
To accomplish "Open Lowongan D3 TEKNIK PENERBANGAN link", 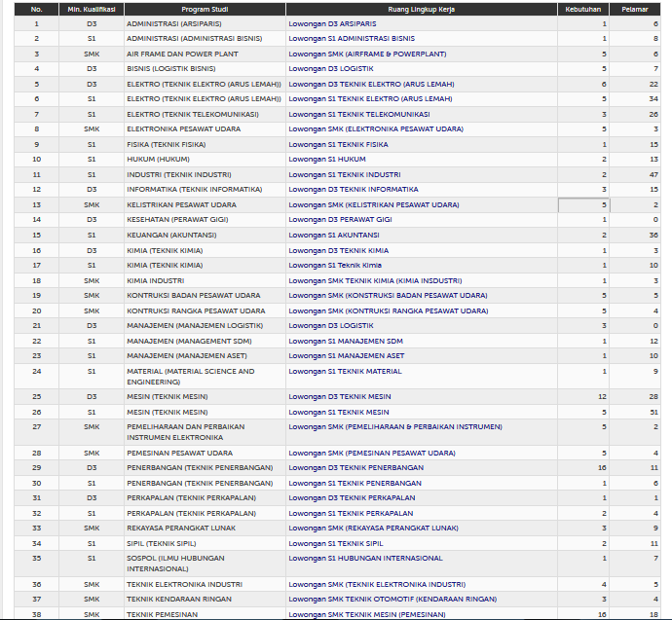I will pyautogui.click(x=355, y=468).
